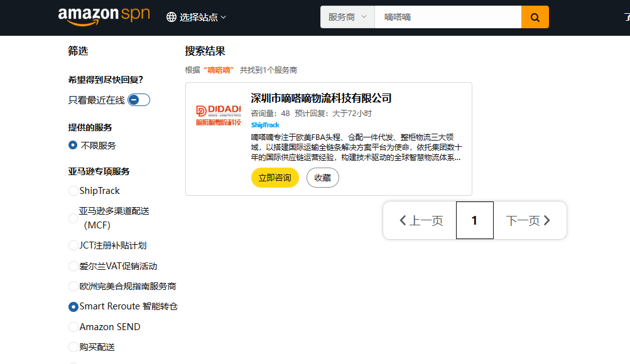This screenshot has width=630, height=364.
Task: Click the orange magnifier search button
Action: pyautogui.click(x=535, y=17)
